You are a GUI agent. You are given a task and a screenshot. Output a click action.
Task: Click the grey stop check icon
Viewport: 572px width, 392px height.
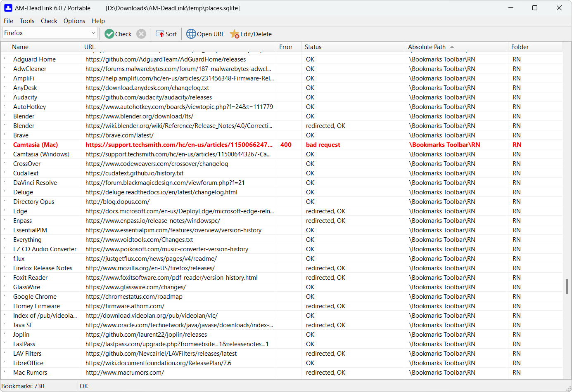coord(141,34)
